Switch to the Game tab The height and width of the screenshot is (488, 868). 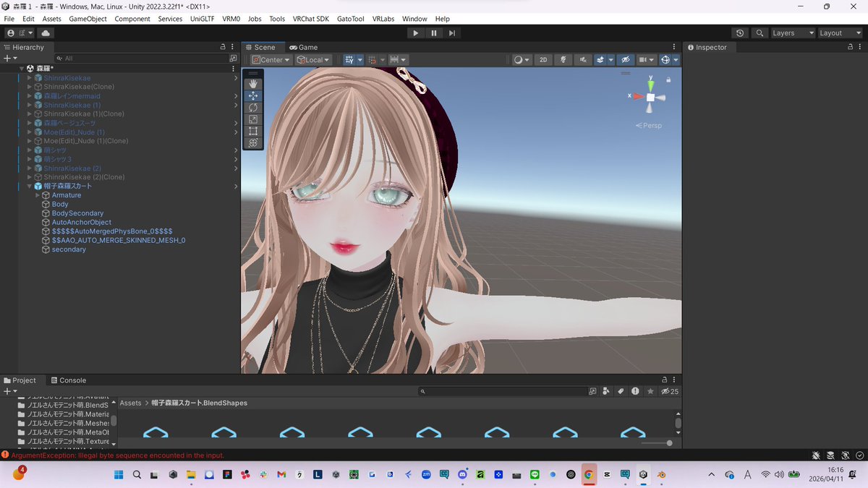304,47
